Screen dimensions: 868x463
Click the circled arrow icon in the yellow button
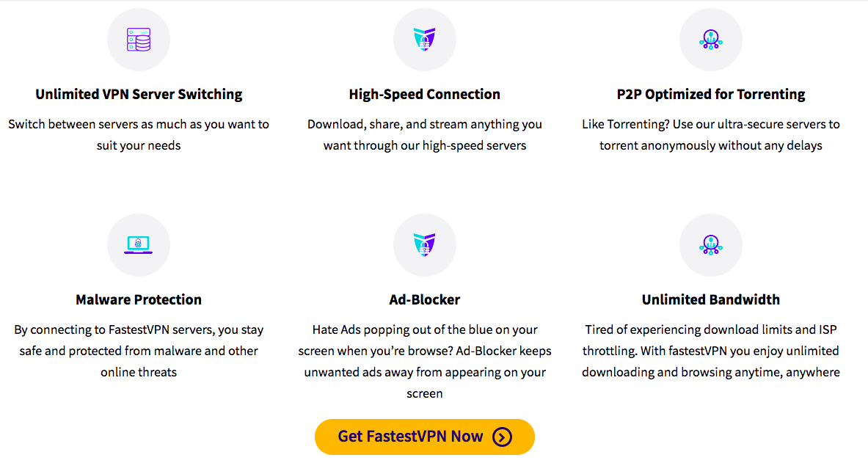pos(502,437)
